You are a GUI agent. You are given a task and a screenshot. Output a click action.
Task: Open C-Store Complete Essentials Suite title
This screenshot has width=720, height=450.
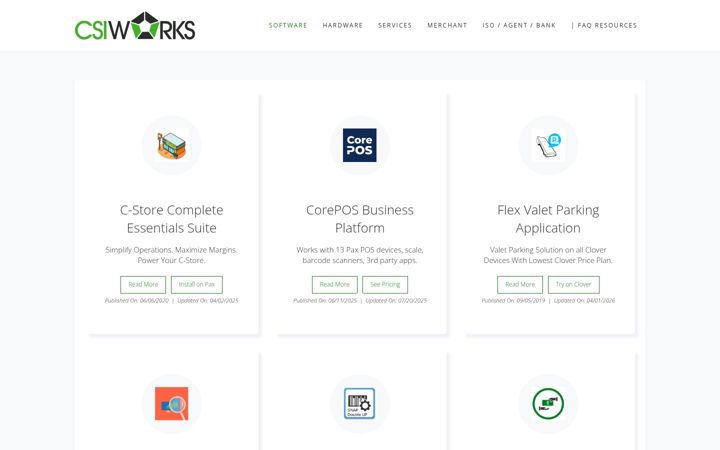(171, 219)
